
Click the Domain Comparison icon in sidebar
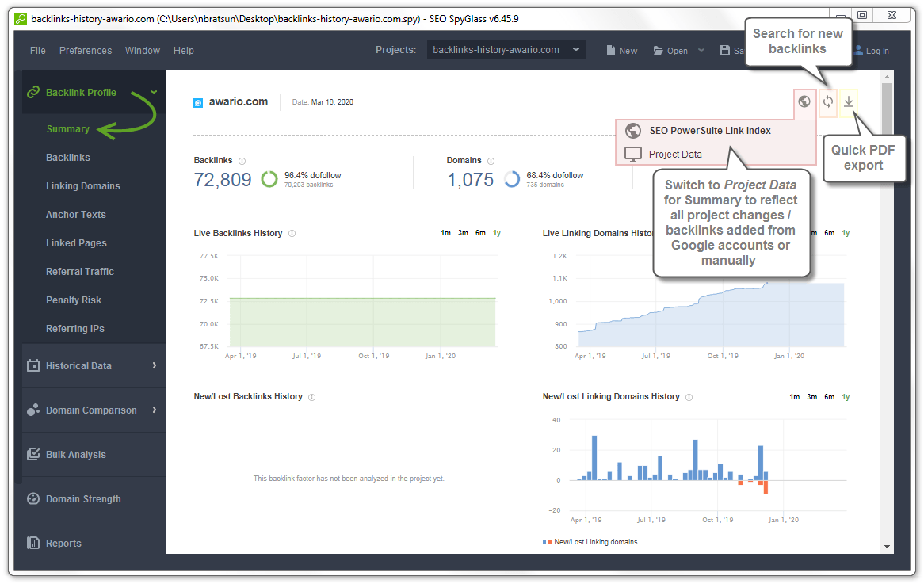pyautogui.click(x=33, y=410)
